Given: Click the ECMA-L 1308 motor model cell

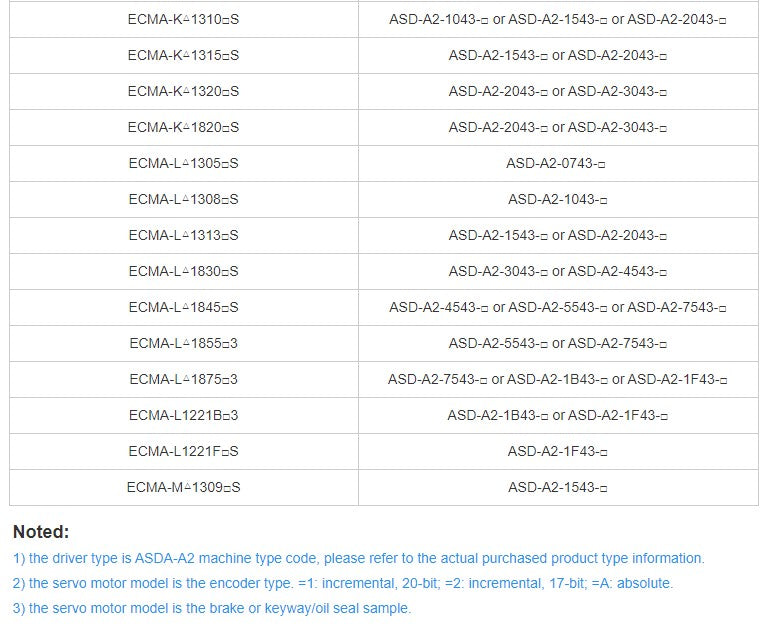Looking at the screenshot, I should tap(184, 199).
